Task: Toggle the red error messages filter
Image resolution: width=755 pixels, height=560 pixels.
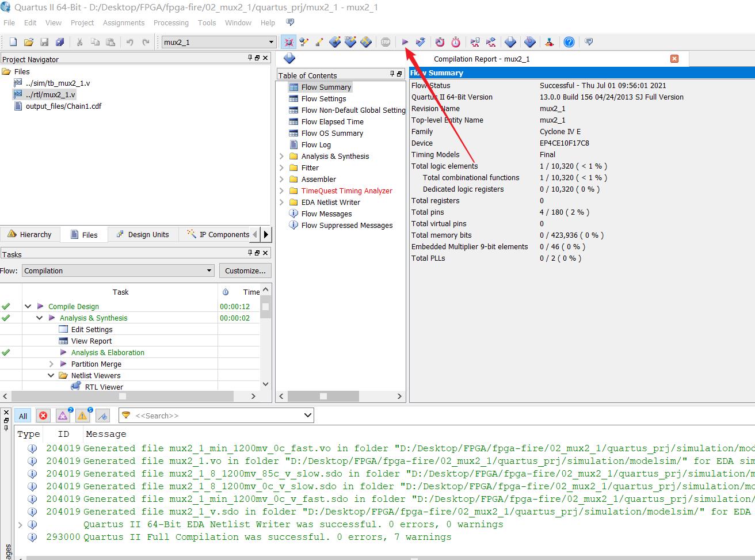Action: 43,416
